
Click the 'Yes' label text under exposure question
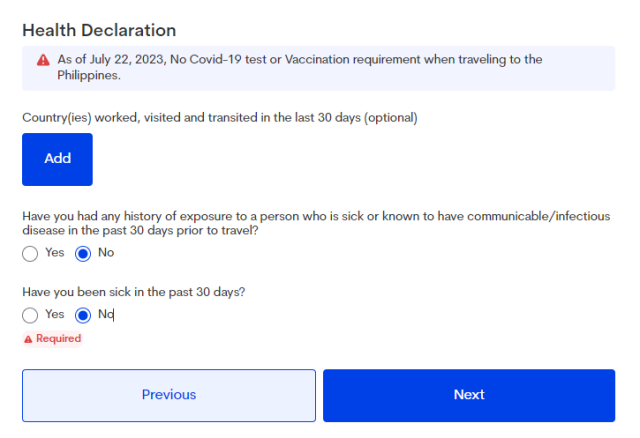coord(54,253)
